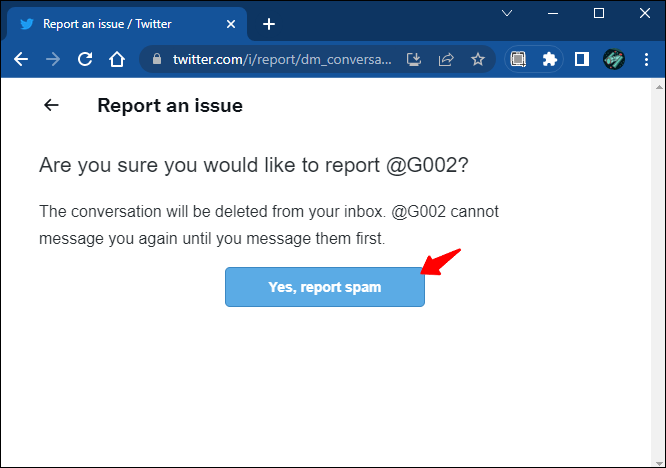Click the lock site info icon
The image size is (666, 468).
click(157, 59)
